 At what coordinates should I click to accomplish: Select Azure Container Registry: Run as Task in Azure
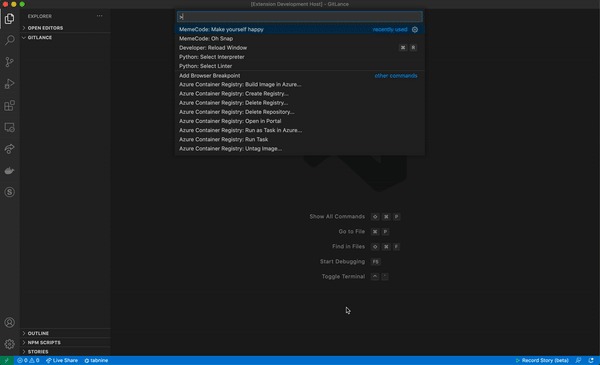300,130
